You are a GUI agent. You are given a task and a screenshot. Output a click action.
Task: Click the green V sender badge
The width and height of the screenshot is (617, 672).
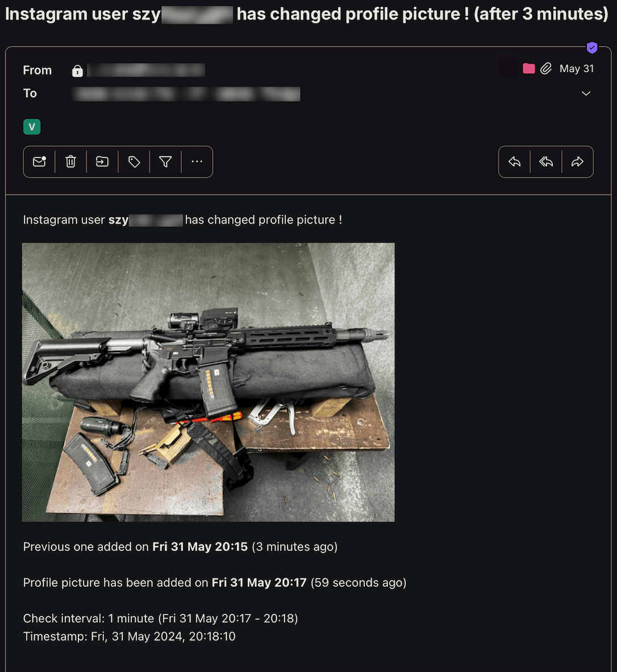[32, 127]
